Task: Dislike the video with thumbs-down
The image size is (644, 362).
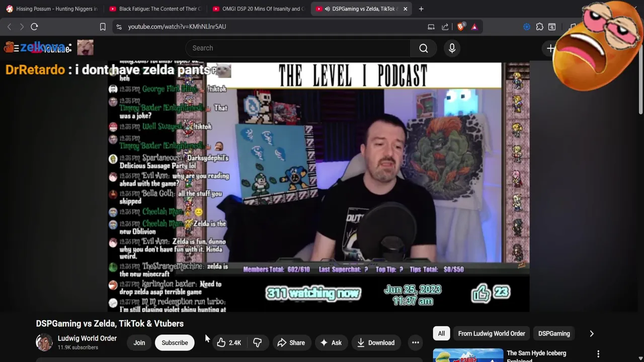Action: pos(258,343)
